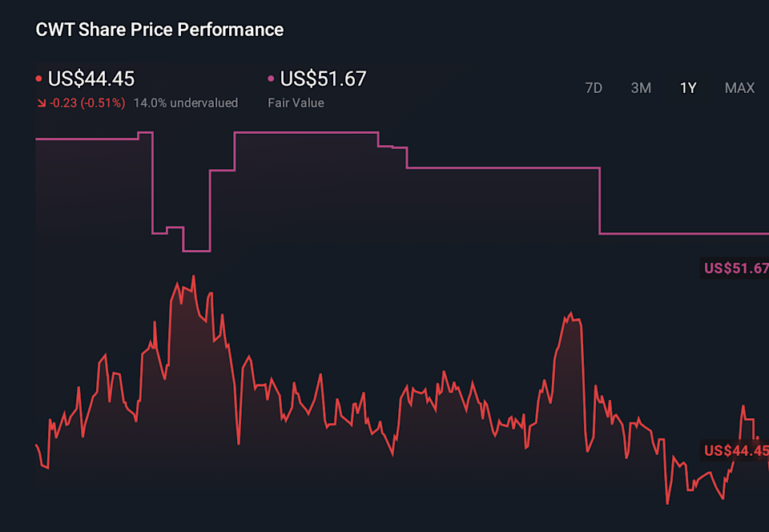The image size is (769, 532).
Task: Toggle the share price series visibility
Action: [x=38, y=79]
